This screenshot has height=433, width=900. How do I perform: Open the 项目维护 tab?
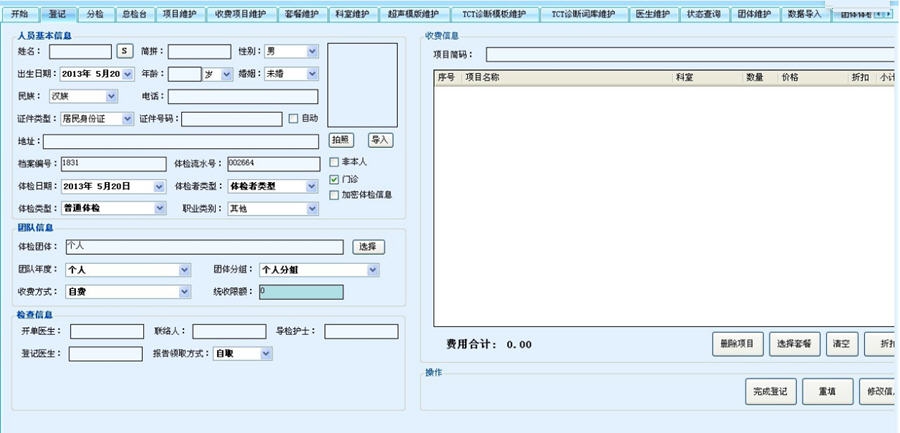point(179,14)
